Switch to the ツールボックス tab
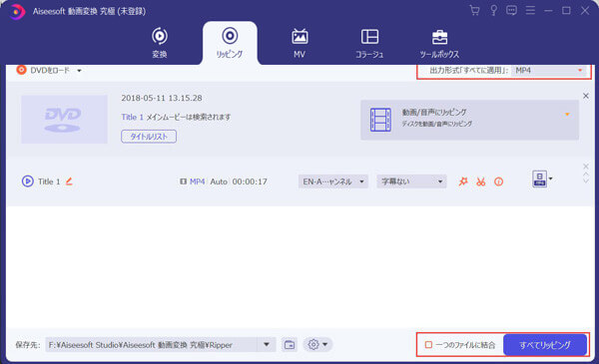The height and width of the screenshot is (364, 599). click(x=439, y=44)
